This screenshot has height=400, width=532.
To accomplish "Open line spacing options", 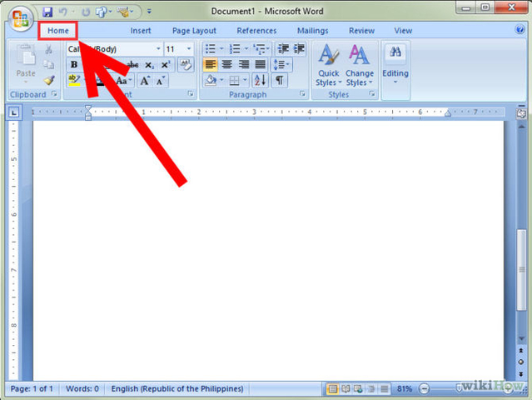I will click(281, 64).
